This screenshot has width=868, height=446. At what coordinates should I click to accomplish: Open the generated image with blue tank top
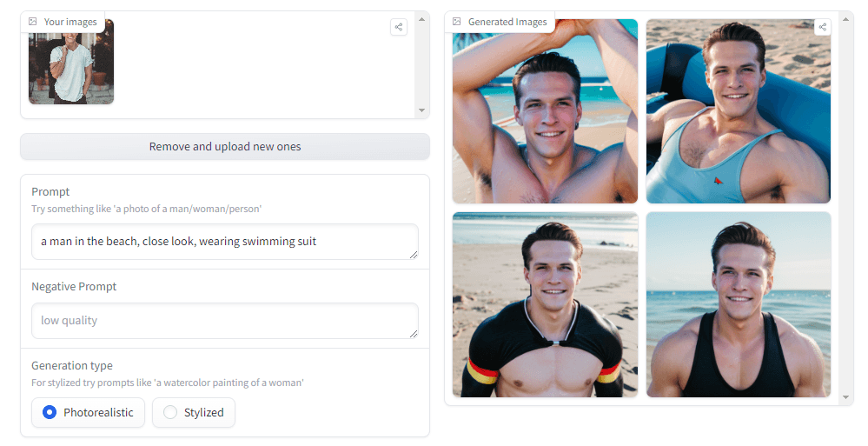[738, 111]
